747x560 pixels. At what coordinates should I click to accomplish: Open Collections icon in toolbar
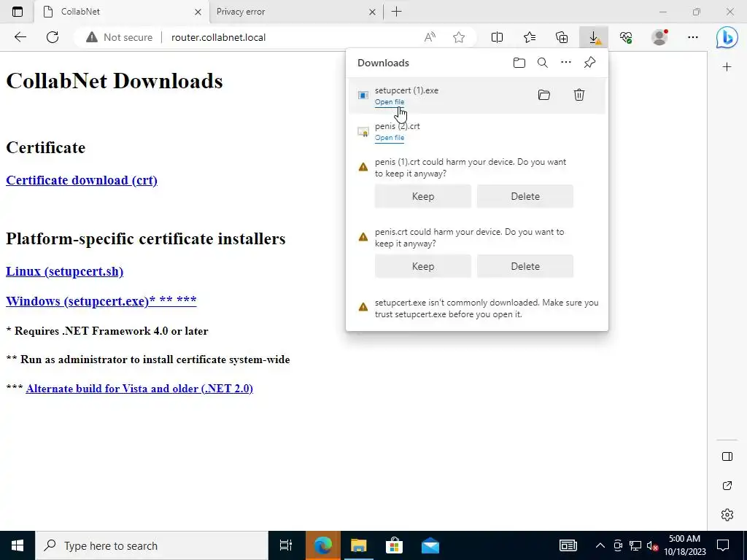pyautogui.click(x=562, y=37)
